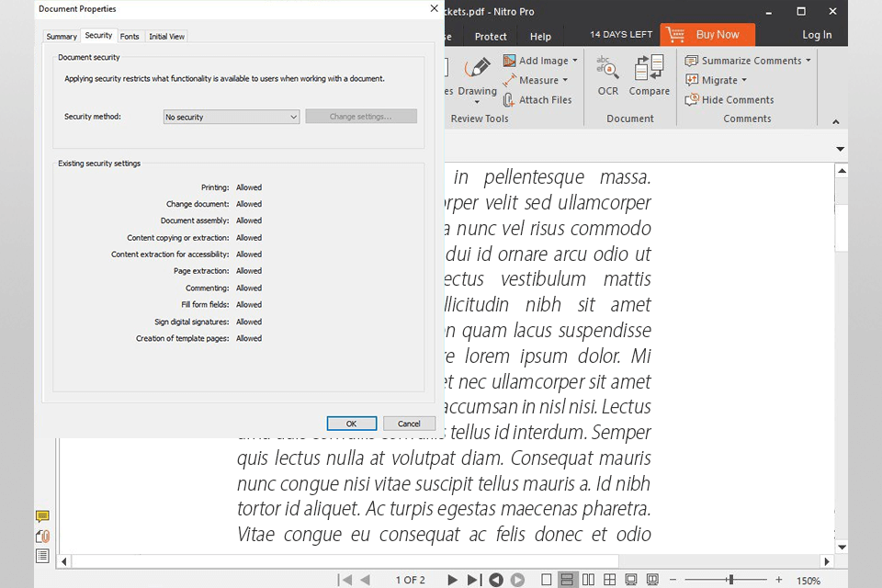Image resolution: width=882 pixels, height=588 pixels.
Task: Click the zoom out minus button
Action: tap(673, 580)
